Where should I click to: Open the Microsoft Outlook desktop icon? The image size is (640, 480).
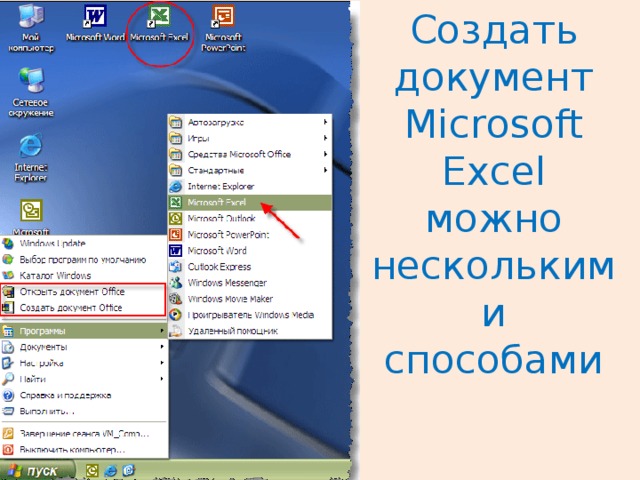tap(31, 216)
